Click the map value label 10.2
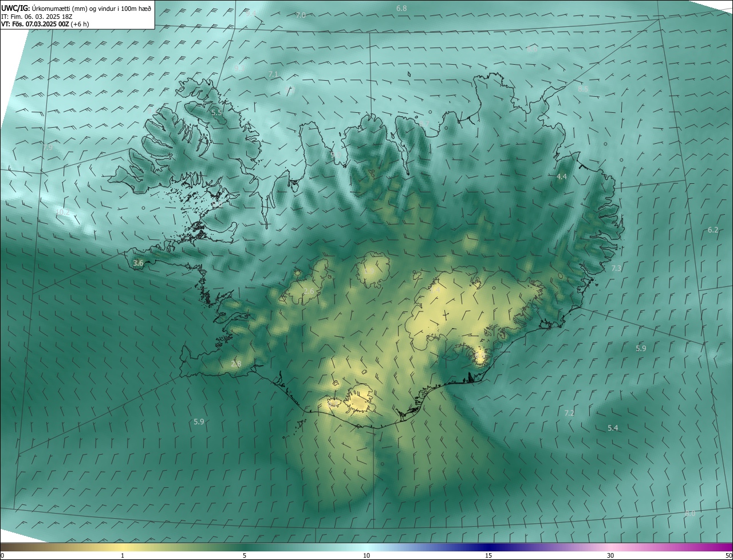Image resolution: width=733 pixels, height=560 pixels. click(x=62, y=212)
